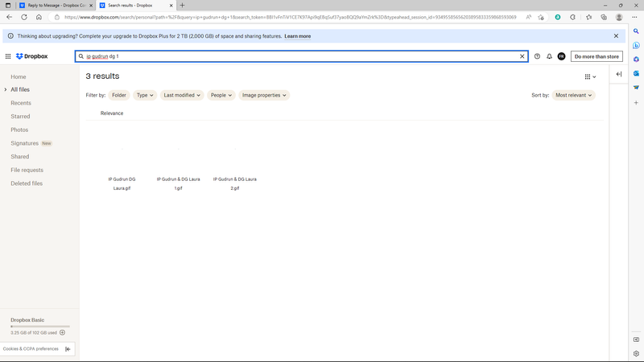The height and width of the screenshot is (362, 644).
Task: Open Outlook icon in Edge sidebar
Action: (x=636, y=73)
